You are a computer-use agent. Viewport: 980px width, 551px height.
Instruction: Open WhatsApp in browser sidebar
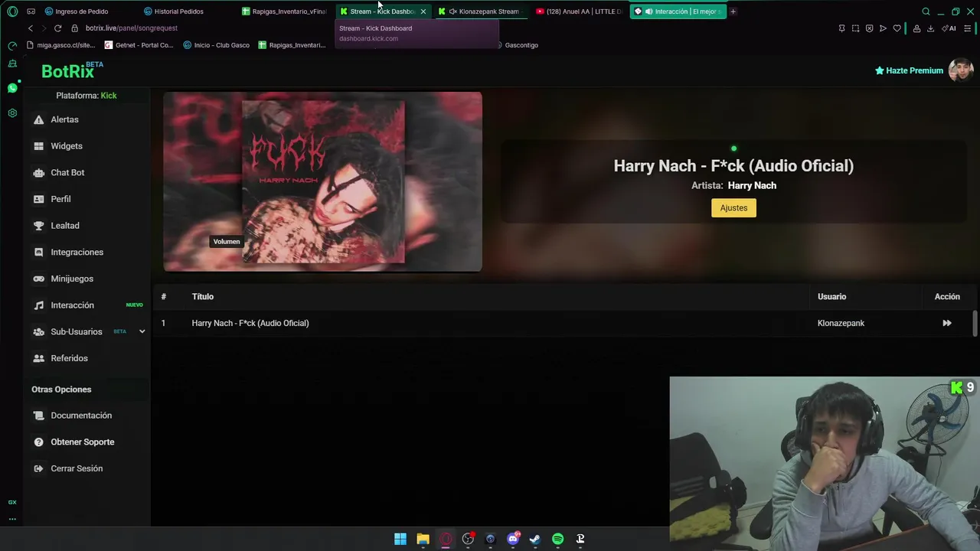[x=12, y=88]
